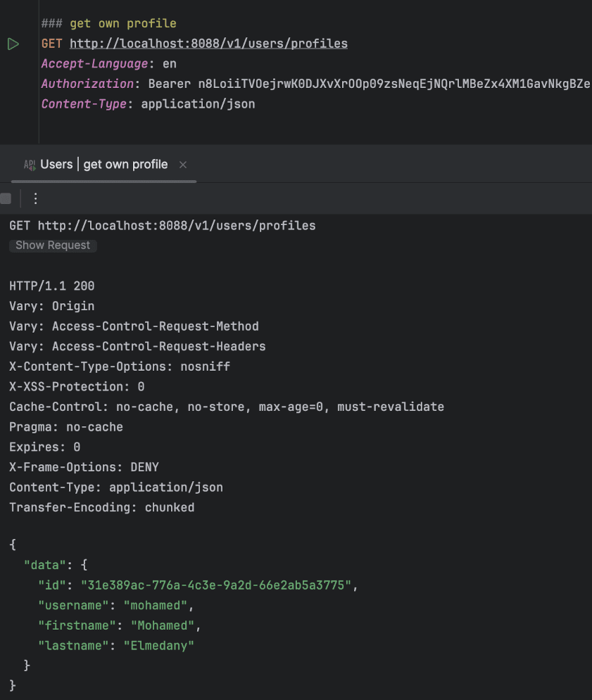Click the "lastname": "Elmedany" line
Viewport: 592px width, 700px height.
click(x=116, y=646)
